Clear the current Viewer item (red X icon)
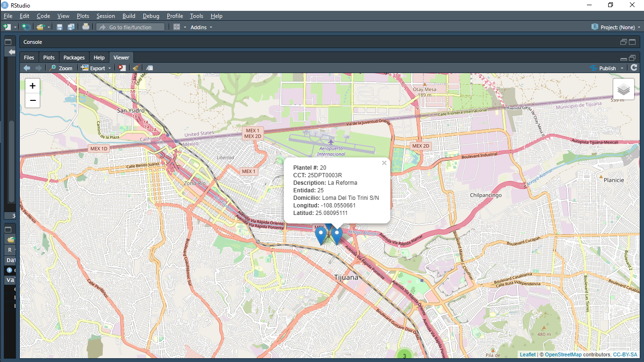 [122, 67]
